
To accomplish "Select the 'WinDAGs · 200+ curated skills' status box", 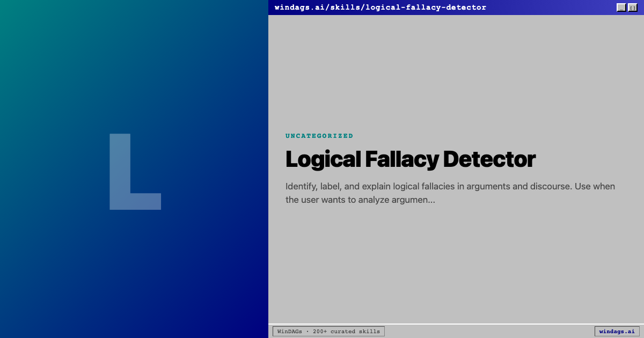I will click(328, 332).
